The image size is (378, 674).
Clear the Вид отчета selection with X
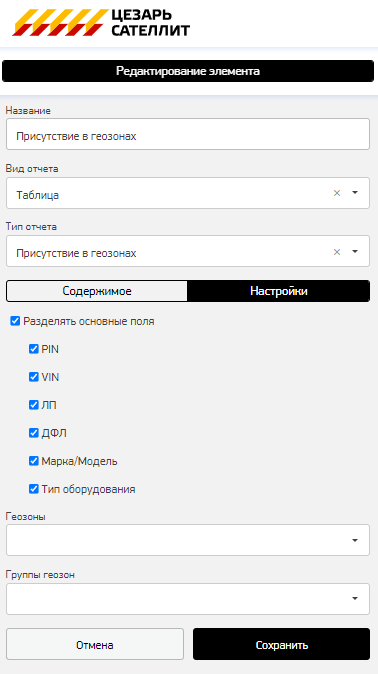pyautogui.click(x=337, y=193)
